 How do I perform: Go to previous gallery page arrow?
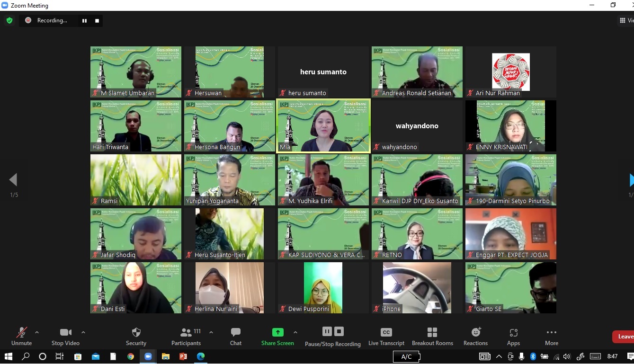13,180
